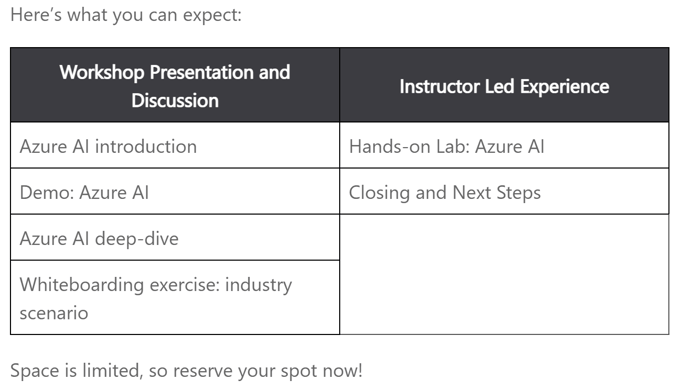This screenshot has width=681, height=391.
Task: Select the Azure AI deep-dive table cell
Action: pos(175,237)
